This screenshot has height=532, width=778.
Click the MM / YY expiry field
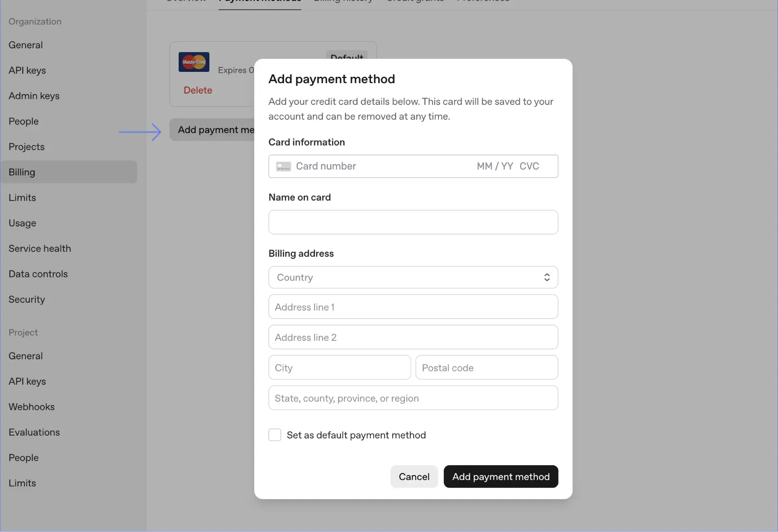coord(495,166)
